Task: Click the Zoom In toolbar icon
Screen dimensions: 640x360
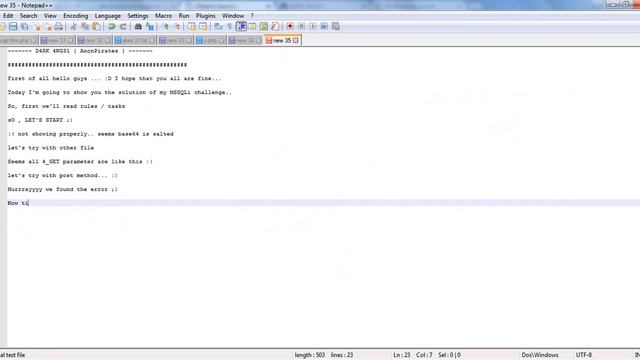Action: click(x=165, y=27)
